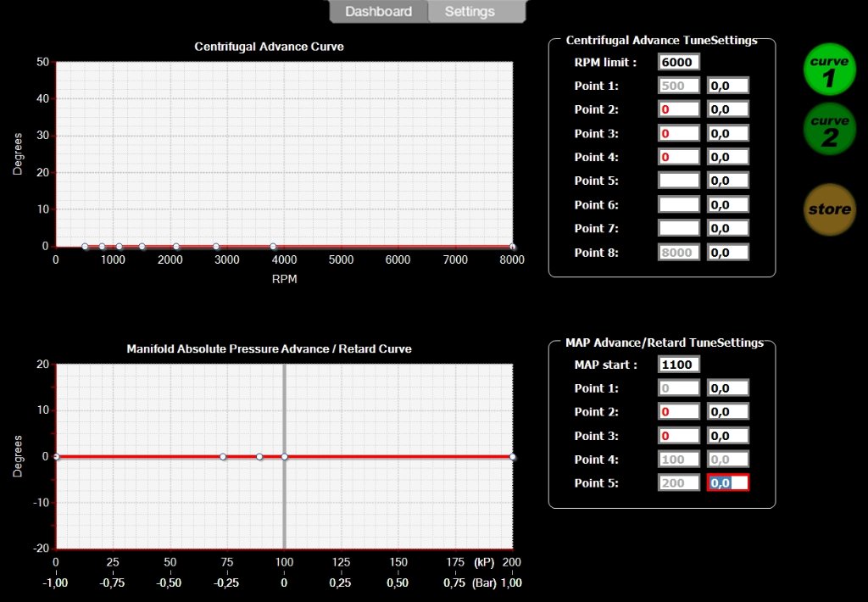
Task: Click MAP Point 3 degrees field
Action: pos(728,436)
